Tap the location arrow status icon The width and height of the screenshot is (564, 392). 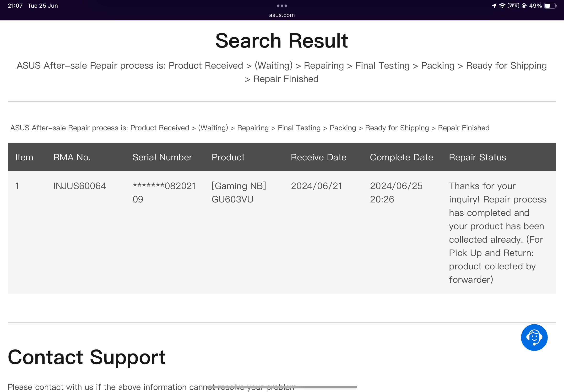494,6
